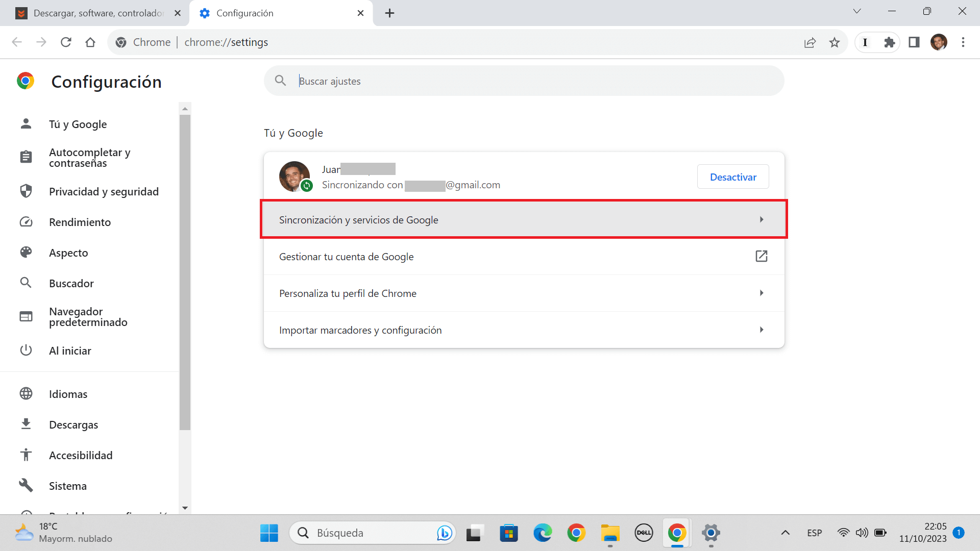This screenshot has width=980, height=551.
Task: Open the profile avatar in toolbar
Action: coord(939,42)
